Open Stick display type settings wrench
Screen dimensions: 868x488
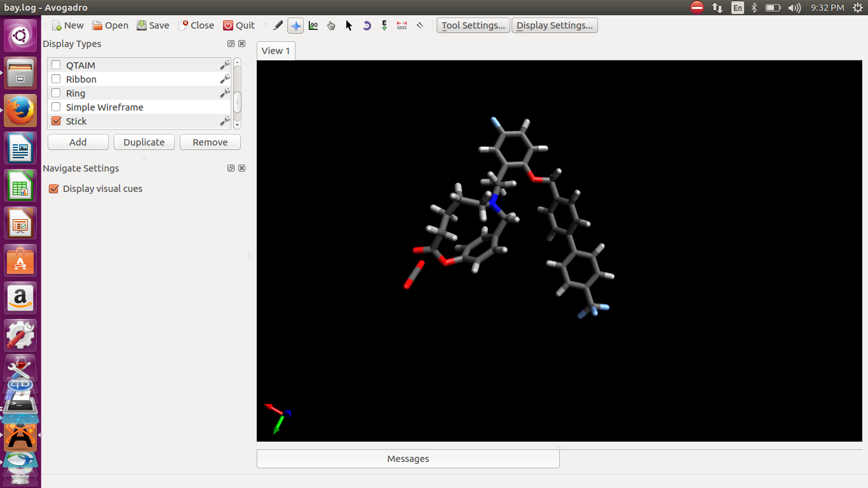click(224, 121)
